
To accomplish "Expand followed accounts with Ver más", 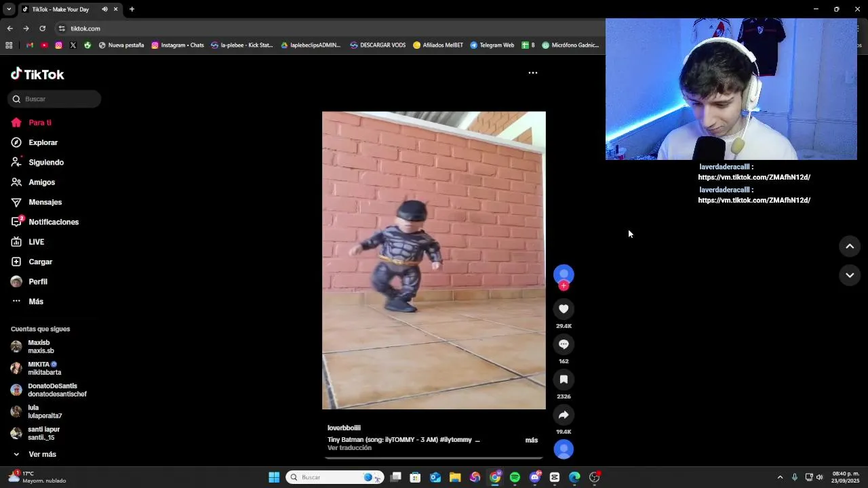I will point(34,455).
